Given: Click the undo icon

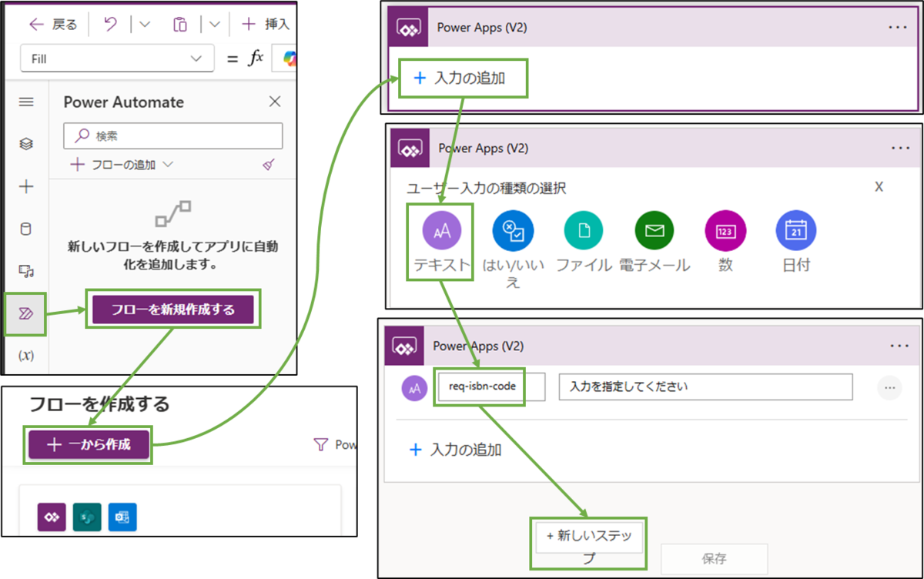Looking at the screenshot, I should 111,25.
